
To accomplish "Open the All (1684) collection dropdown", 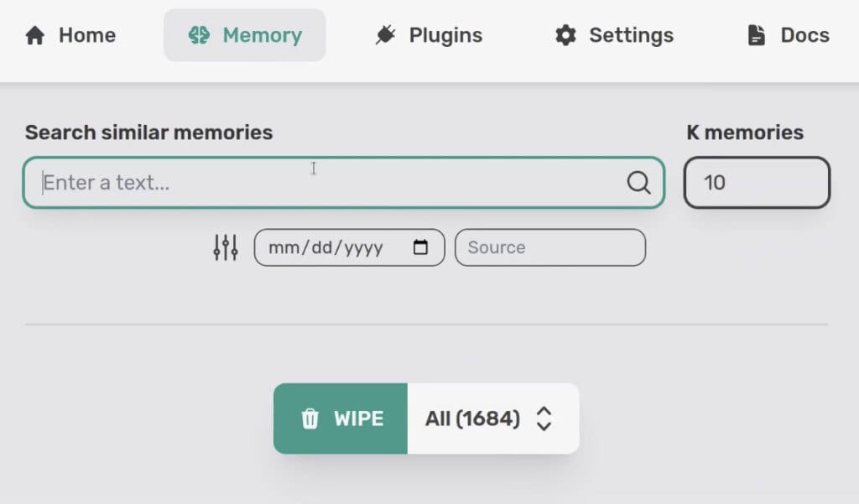I will (473, 418).
